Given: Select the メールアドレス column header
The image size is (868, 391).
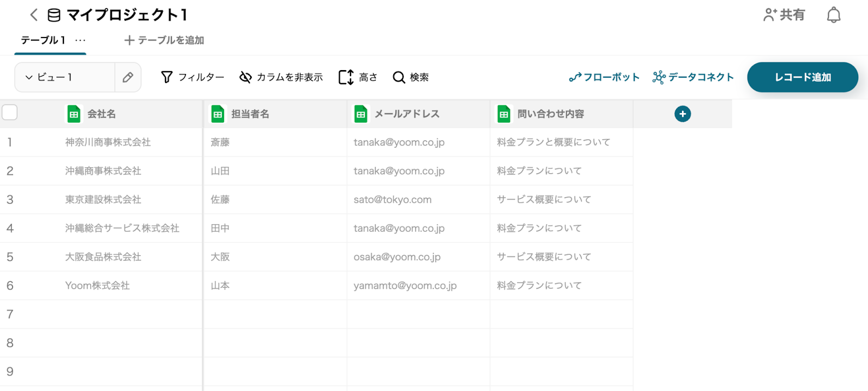Looking at the screenshot, I should (407, 114).
